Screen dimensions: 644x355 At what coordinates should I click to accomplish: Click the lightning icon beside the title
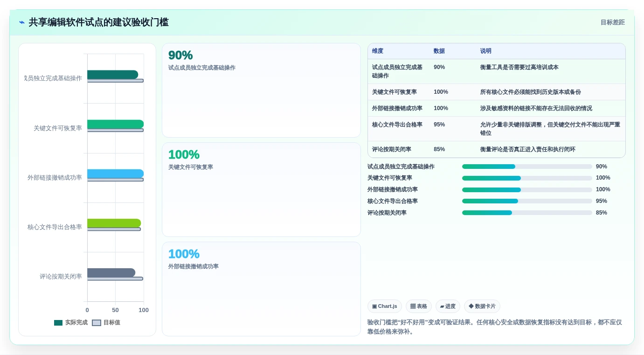coord(21,22)
